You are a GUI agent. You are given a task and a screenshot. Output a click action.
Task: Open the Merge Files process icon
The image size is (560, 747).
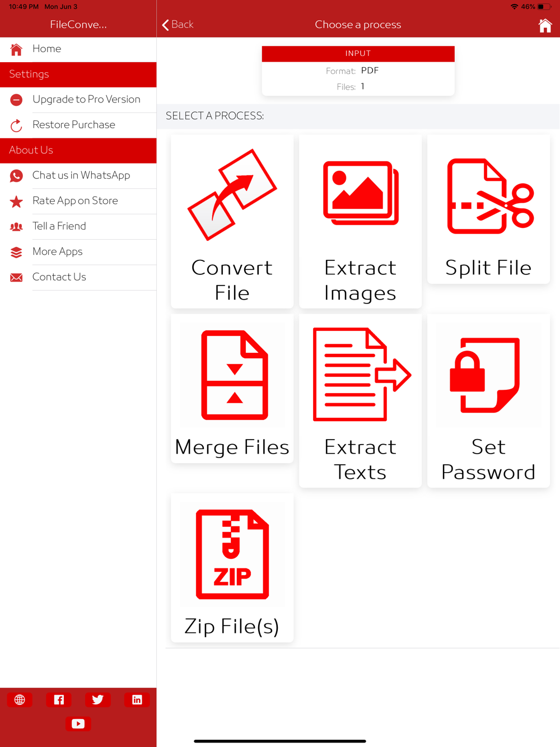click(235, 375)
